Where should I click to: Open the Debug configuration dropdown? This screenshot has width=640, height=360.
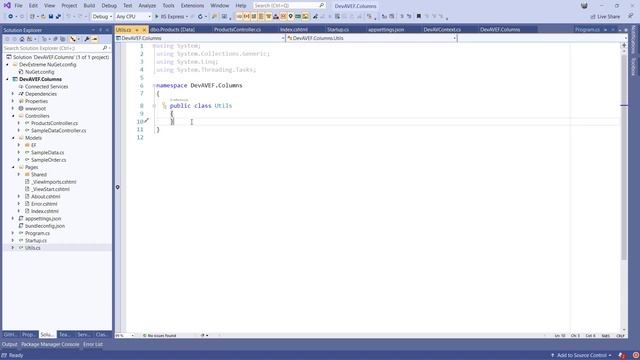[x=102, y=16]
